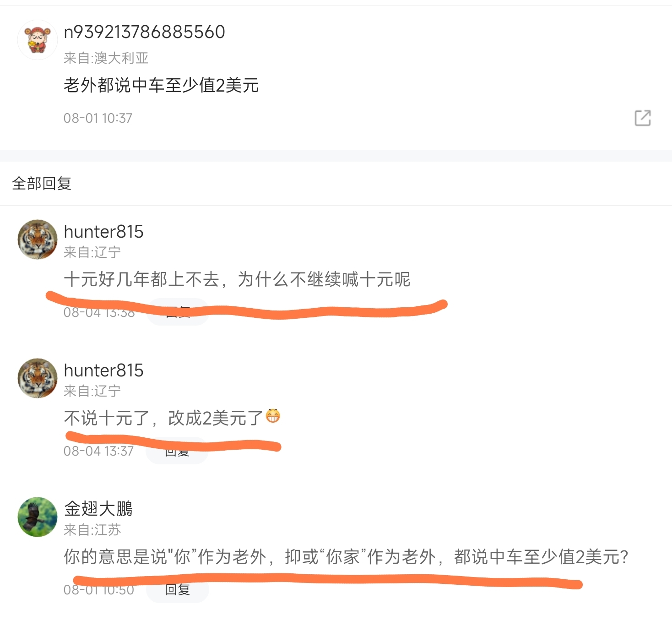Click 回复 under the 08-04 13:38 comment
Image resolution: width=672 pixels, height=626 pixels.
click(178, 312)
